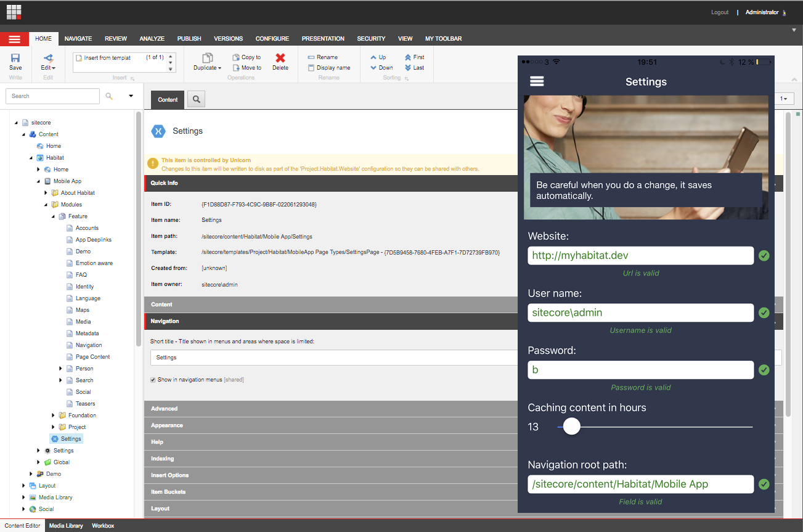Click the Rename item icon
Image resolution: width=803 pixels, height=532 pixels.
click(x=311, y=57)
